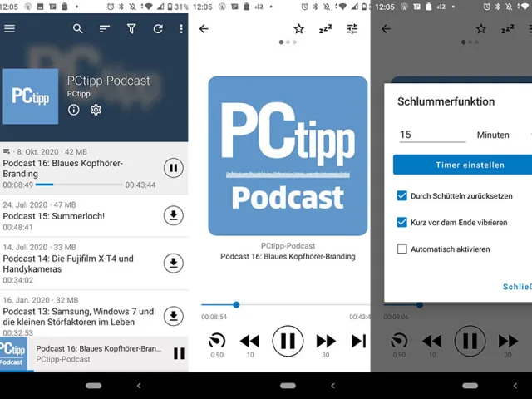Skip to the next episode
Viewport: 532px width, 399px height.
point(359,341)
